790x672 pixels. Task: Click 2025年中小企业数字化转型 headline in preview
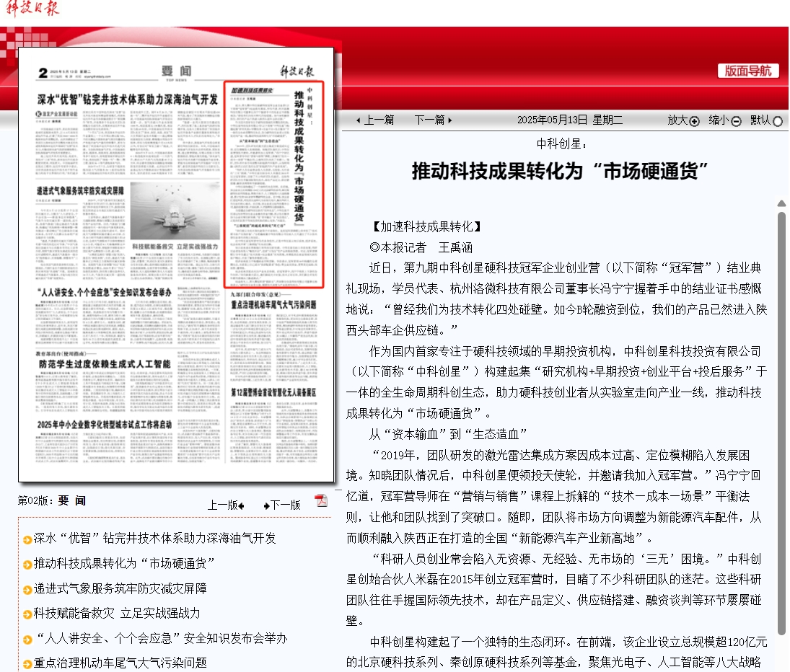[x=105, y=425]
